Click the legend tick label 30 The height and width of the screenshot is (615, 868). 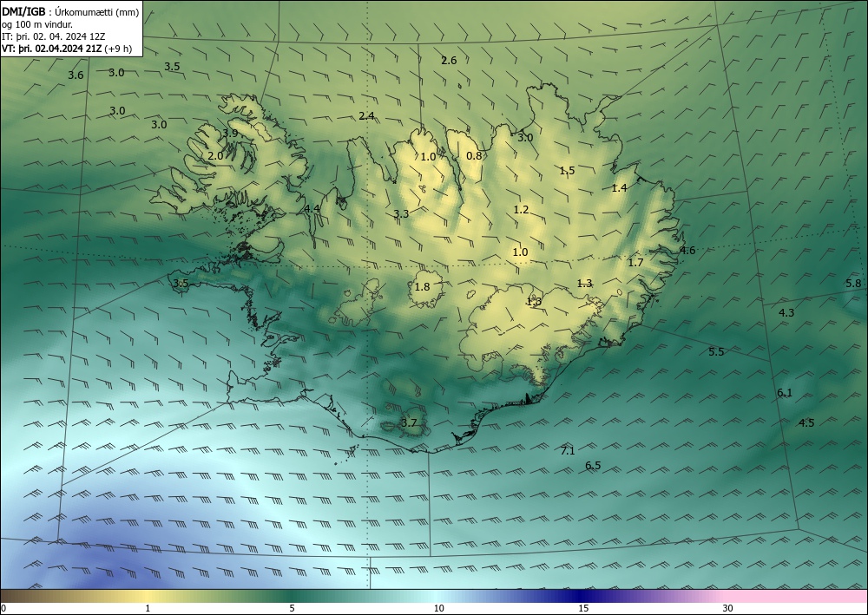click(728, 608)
